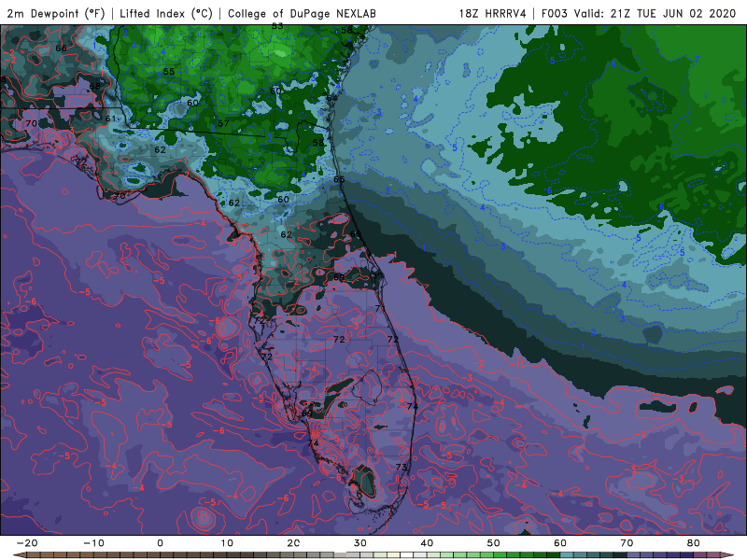Click the dewpoint value 73 near southeast Florida
Screen dimensions: 747x560
(x=402, y=467)
